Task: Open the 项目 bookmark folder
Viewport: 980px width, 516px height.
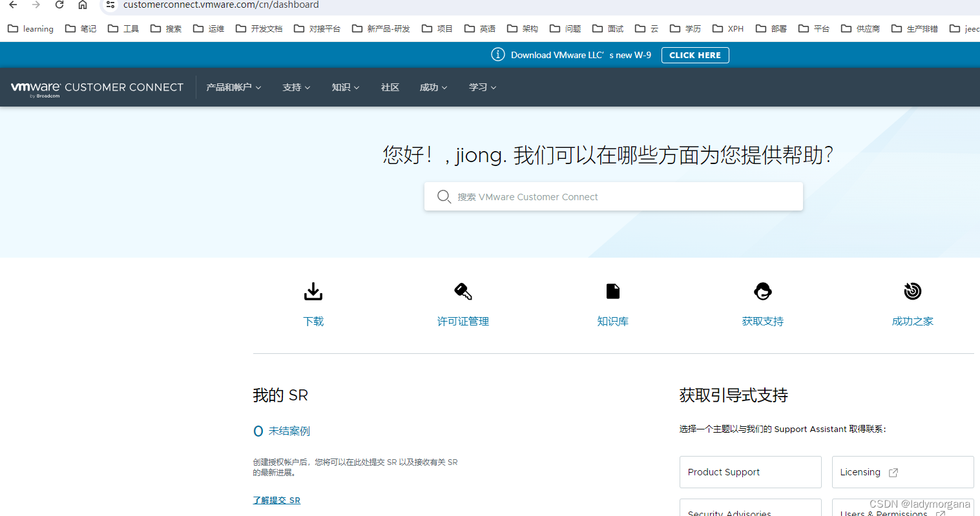Action: point(437,28)
